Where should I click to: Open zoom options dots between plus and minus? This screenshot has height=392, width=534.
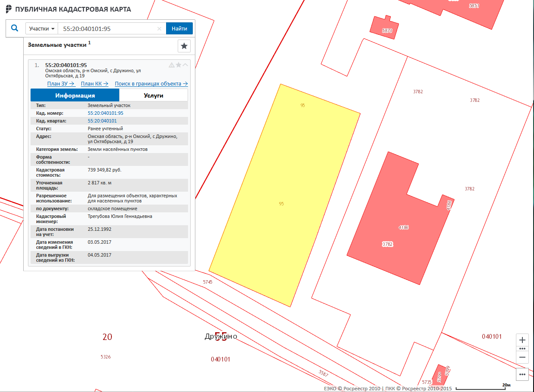pyautogui.click(x=522, y=349)
